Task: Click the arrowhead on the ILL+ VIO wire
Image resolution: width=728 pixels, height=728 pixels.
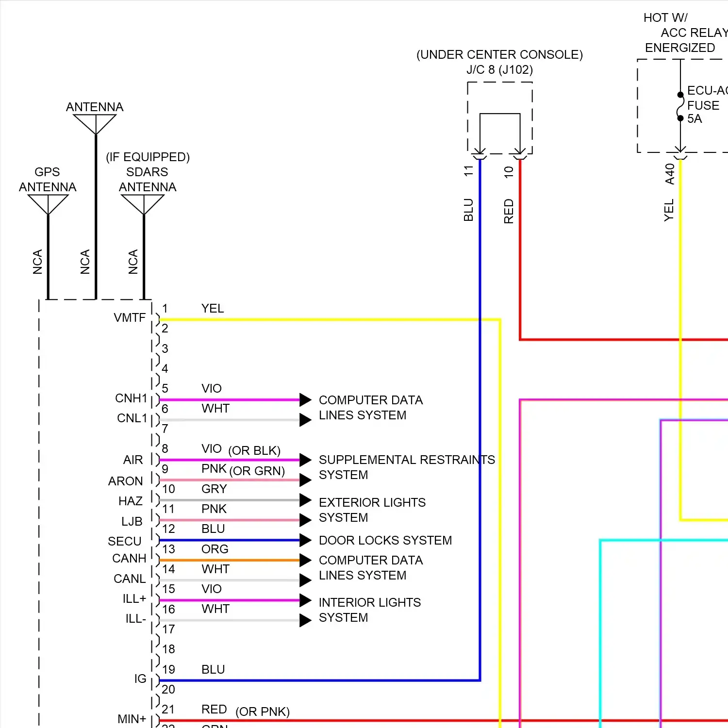Action: point(305,600)
